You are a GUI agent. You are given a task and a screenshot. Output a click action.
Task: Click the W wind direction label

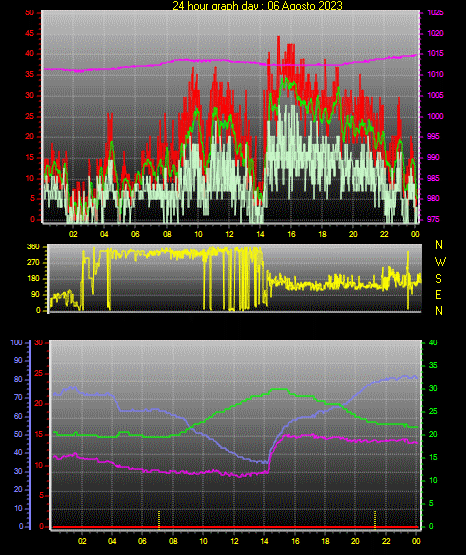point(440,262)
